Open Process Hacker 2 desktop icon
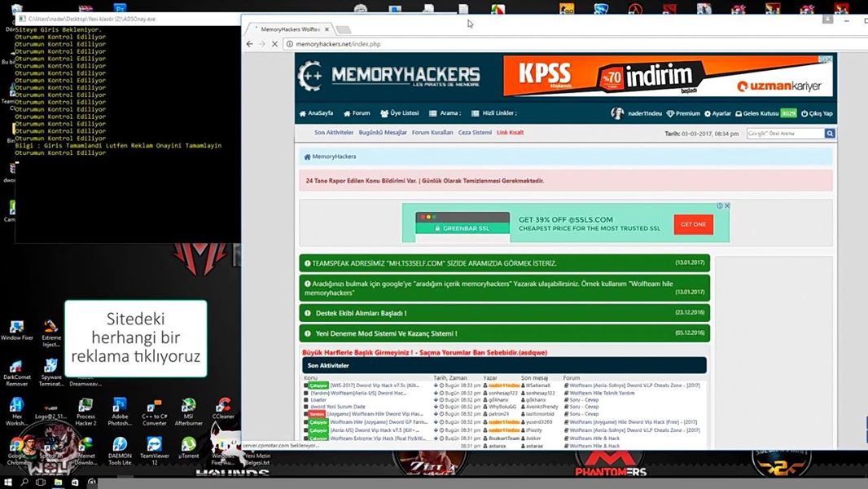The width and height of the screenshot is (868, 489). pos(85,412)
